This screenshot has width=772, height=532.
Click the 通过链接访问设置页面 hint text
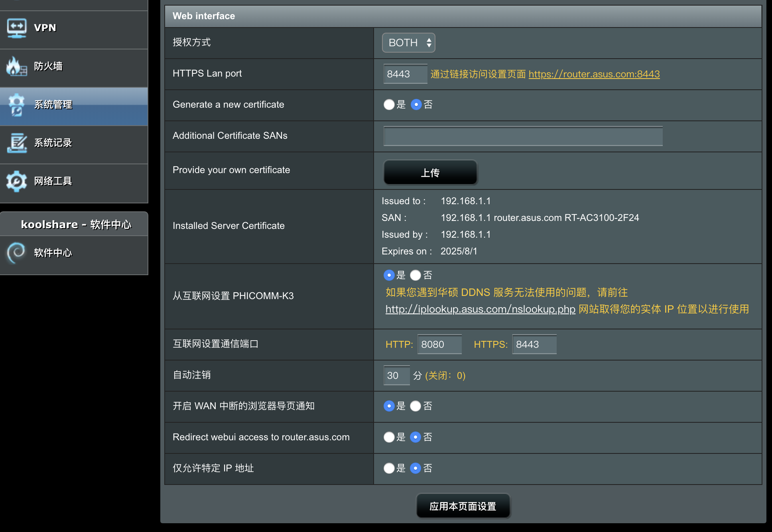click(x=478, y=74)
